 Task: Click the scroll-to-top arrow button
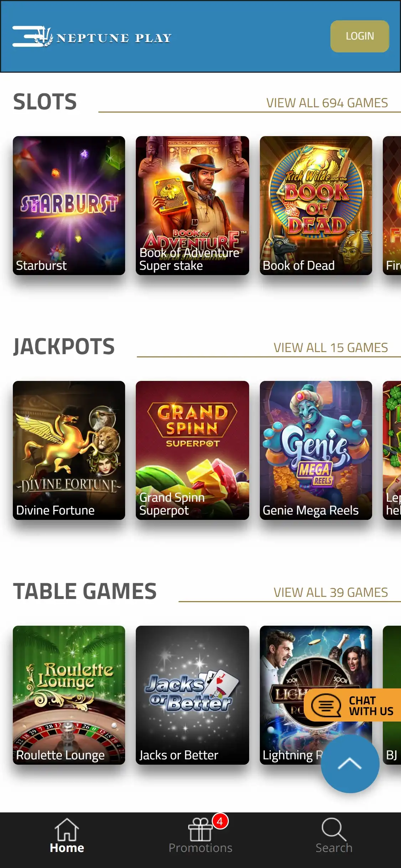tap(350, 764)
